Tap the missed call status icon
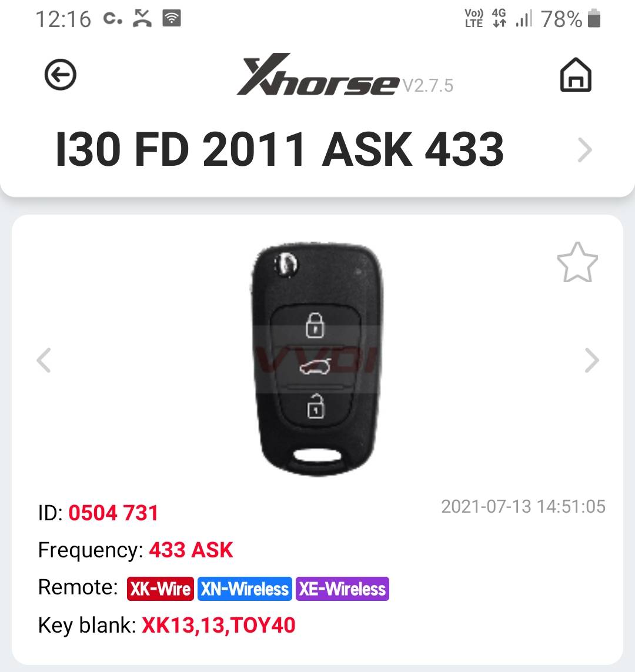The height and width of the screenshot is (672, 635). coord(142,18)
